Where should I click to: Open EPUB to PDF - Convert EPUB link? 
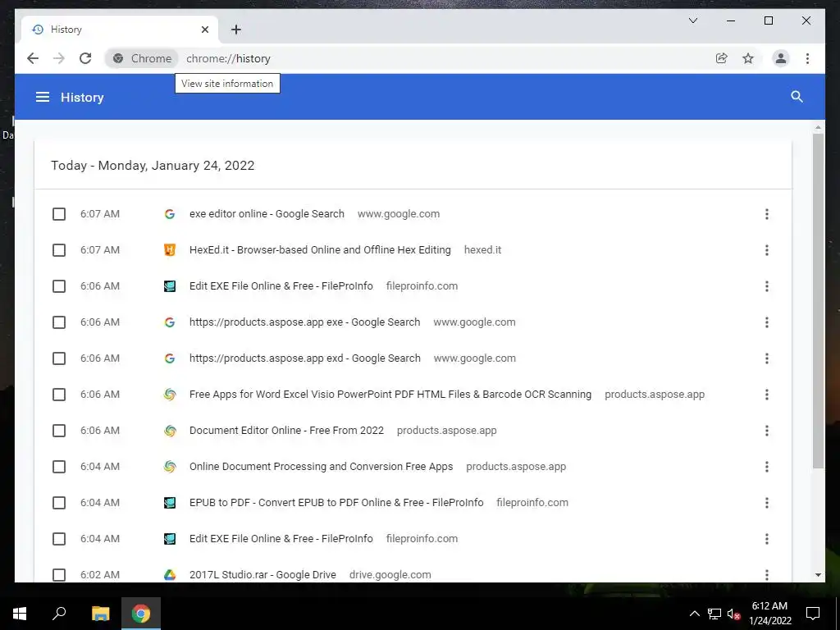tap(336, 503)
